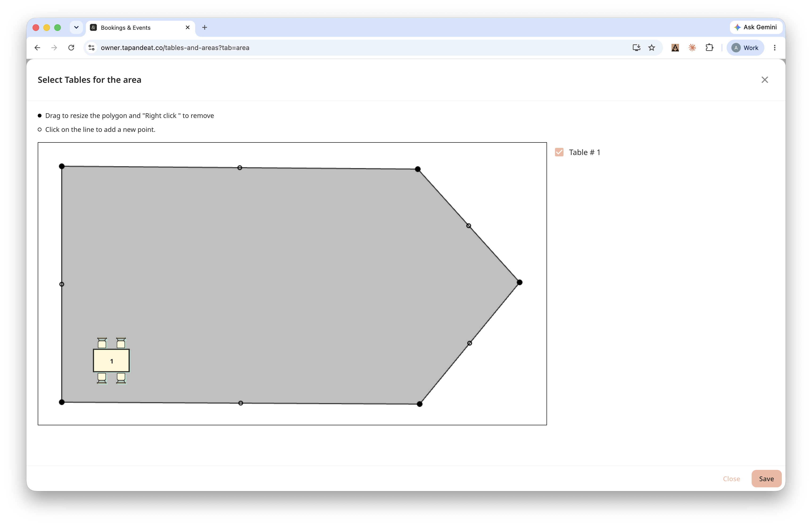Click the top-left chair of table 1
This screenshot has height=526, width=812.
[x=102, y=343]
